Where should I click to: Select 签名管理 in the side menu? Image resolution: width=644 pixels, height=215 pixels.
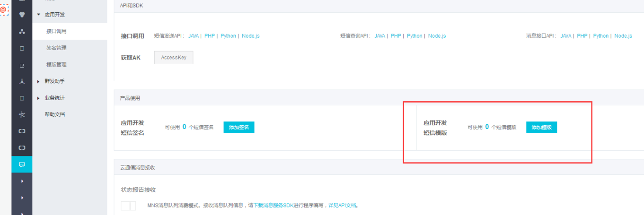point(56,48)
